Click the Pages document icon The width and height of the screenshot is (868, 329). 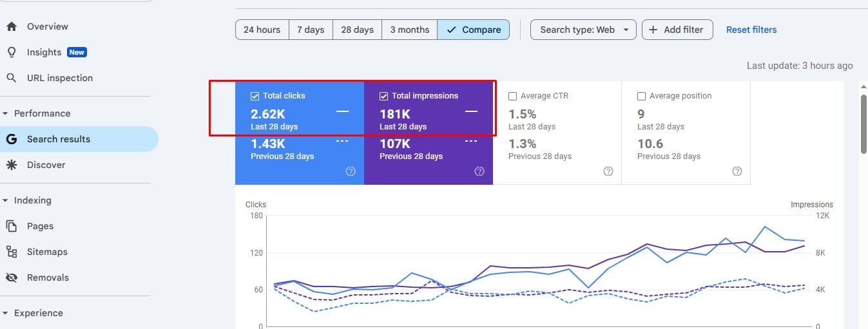11,226
